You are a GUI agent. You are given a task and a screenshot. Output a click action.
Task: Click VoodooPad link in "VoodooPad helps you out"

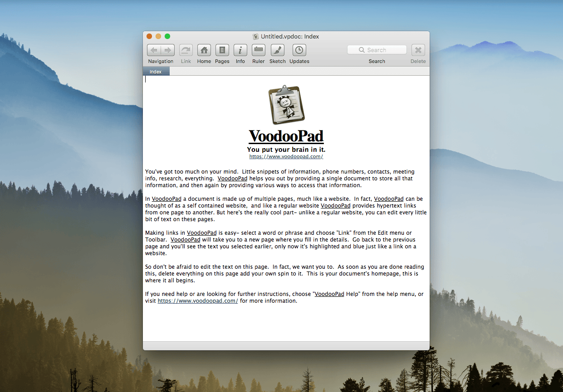[232, 179]
